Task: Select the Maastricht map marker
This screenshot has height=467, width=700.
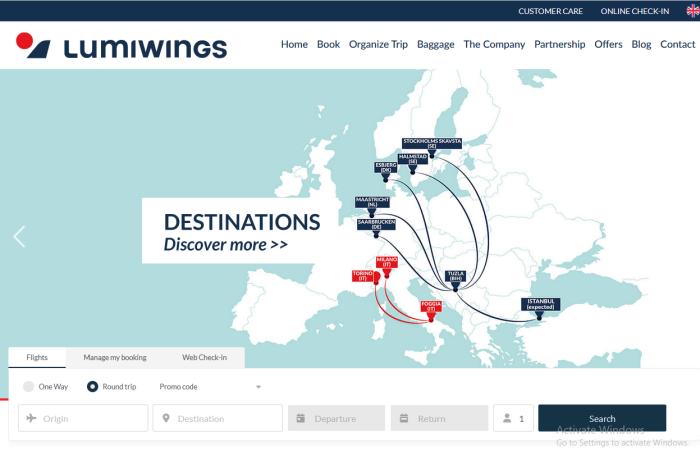Action: tap(372, 206)
